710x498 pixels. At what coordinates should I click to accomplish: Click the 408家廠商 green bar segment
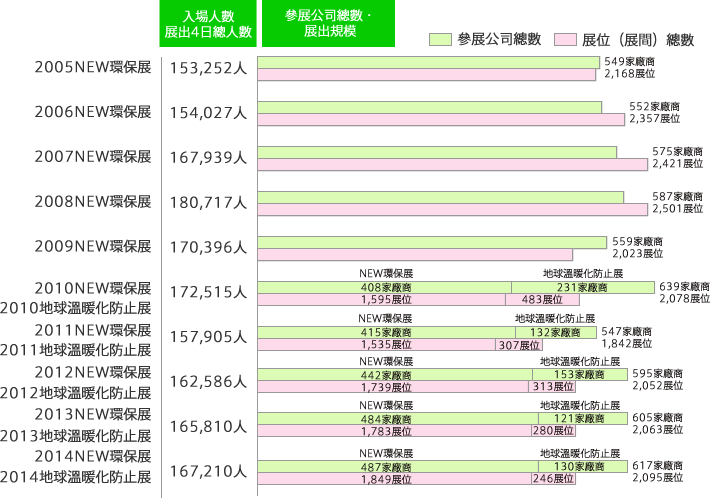click(384, 287)
